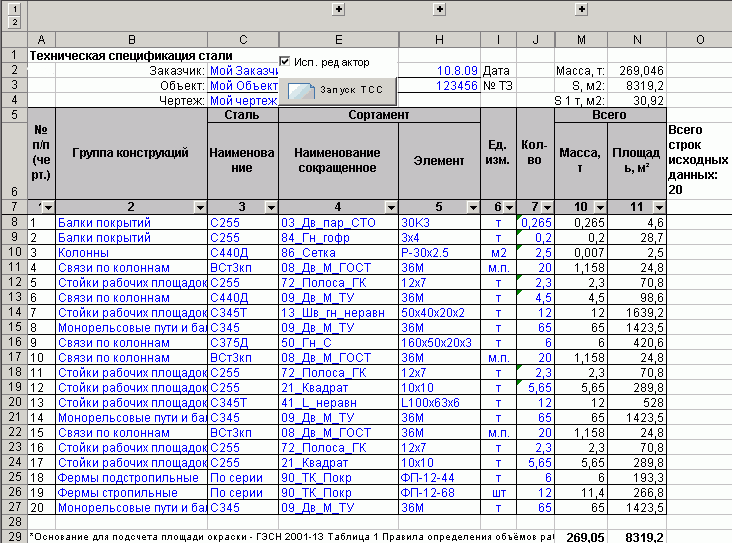
Task: Click element cell 'L100х63х6'
Action: tap(439, 402)
